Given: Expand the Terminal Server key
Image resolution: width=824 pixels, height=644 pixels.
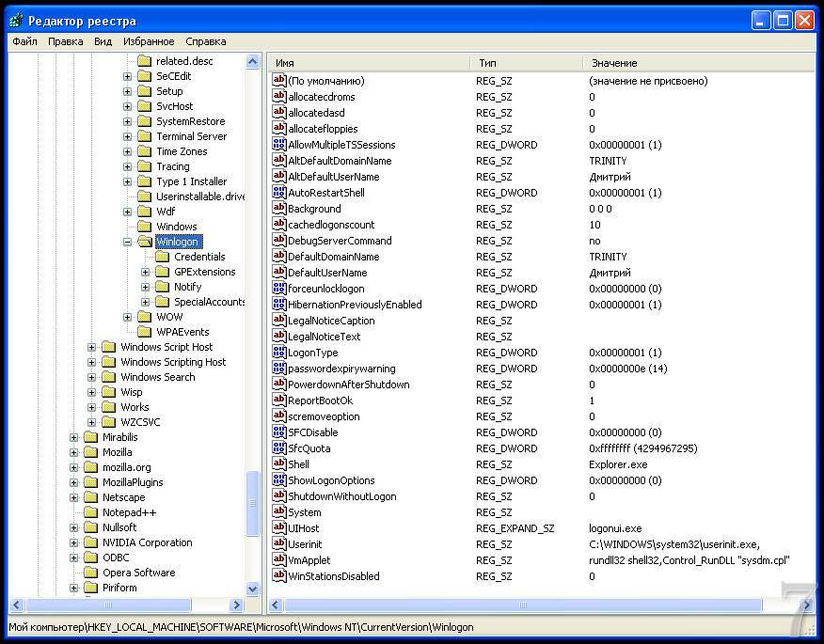Looking at the screenshot, I should pos(127,136).
